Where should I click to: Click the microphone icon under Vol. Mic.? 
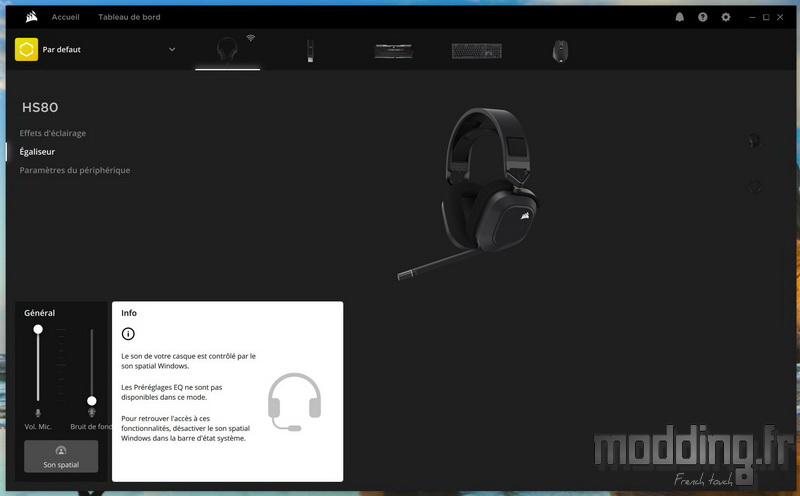point(38,412)
